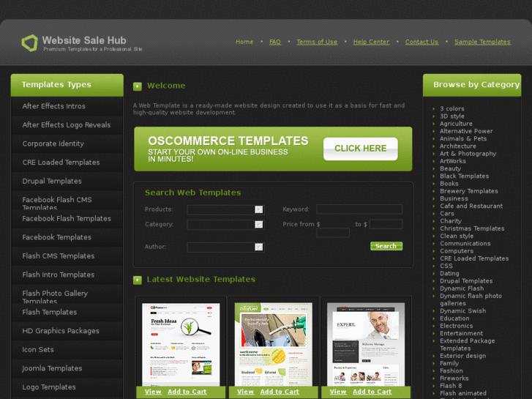
Task: Click the Price to input field
Action: [x=386, y=224]
